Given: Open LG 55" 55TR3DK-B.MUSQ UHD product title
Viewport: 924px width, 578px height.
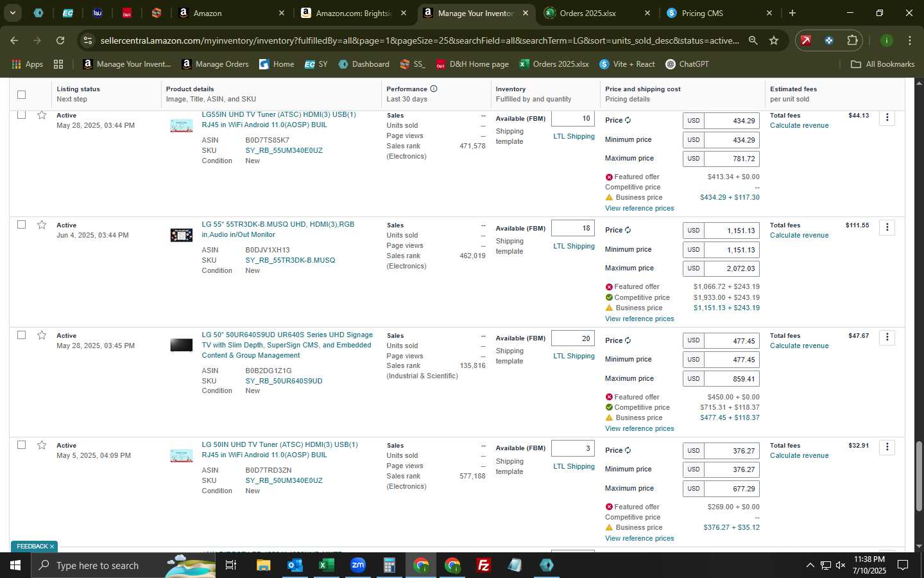Looking at the screenshot, I should [x=278, y=229].
